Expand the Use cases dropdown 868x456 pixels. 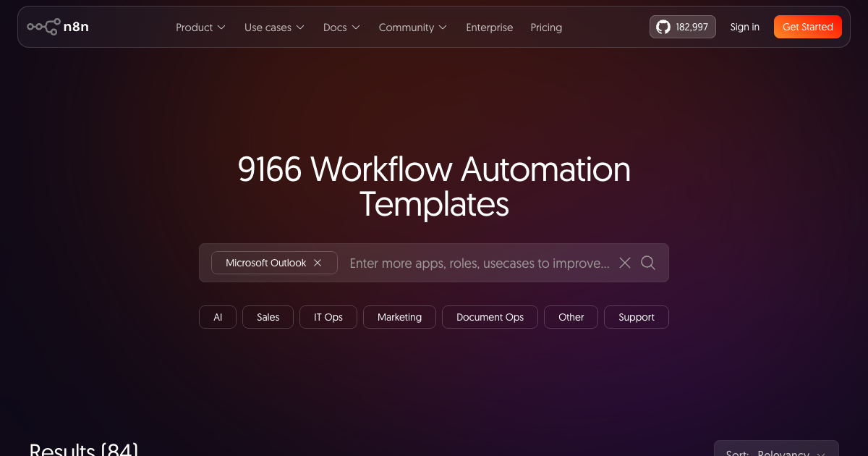274,27
